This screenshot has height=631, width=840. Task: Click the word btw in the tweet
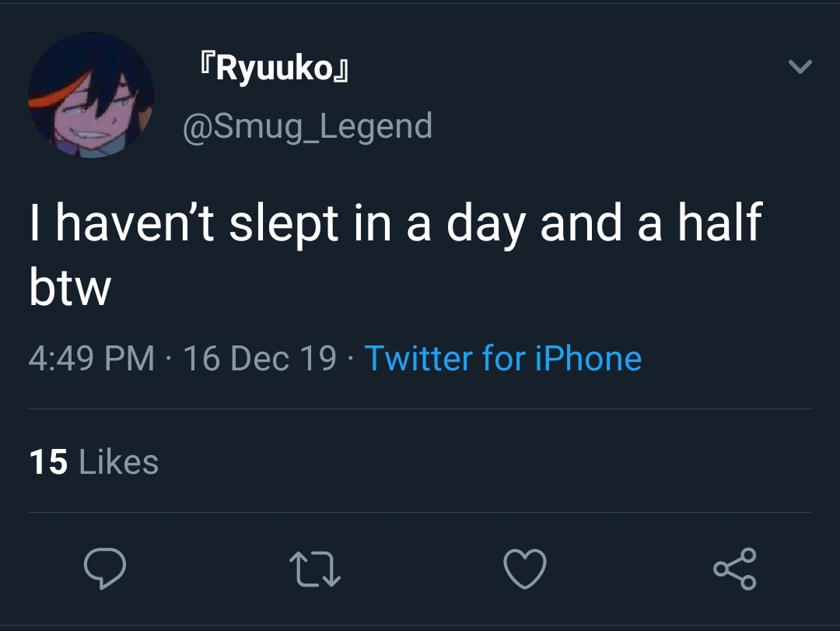click(70, 287)
